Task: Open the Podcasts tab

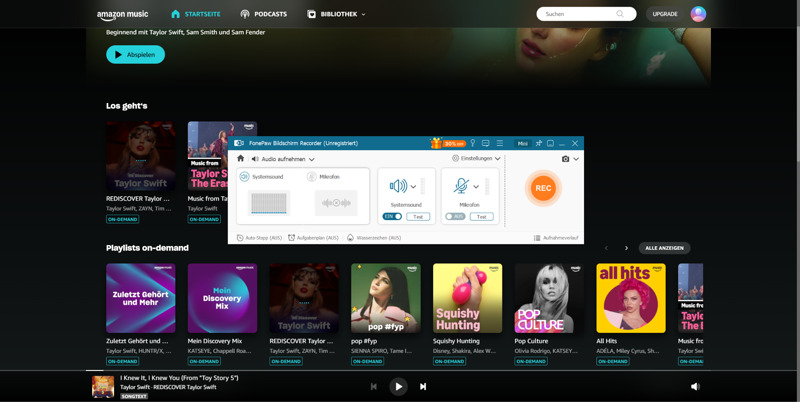Action: point(263,14)
